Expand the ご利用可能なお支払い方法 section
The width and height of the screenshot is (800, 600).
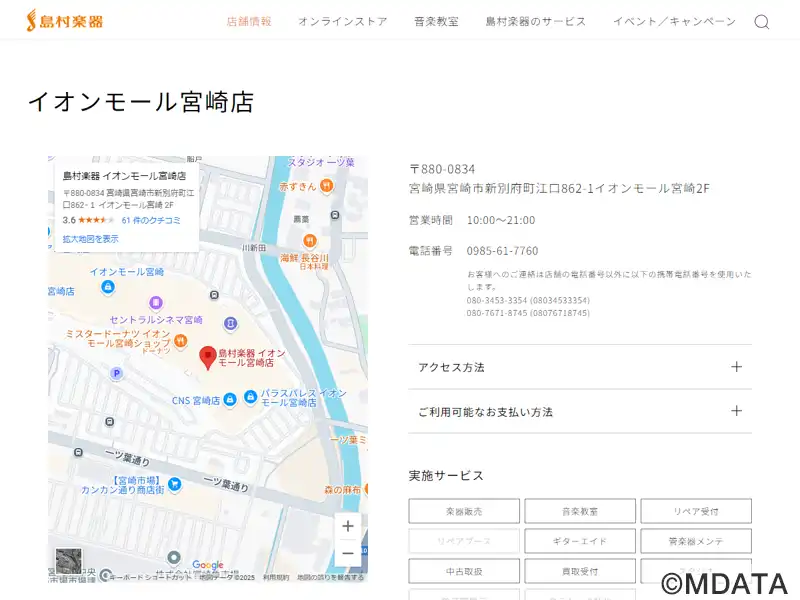click(580, 412)
